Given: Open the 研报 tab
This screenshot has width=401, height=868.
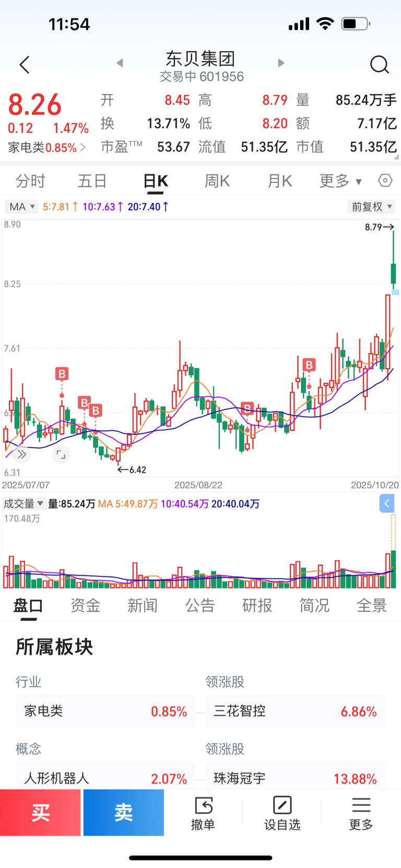Looking at the screenshot, I should tap(257, 606).
